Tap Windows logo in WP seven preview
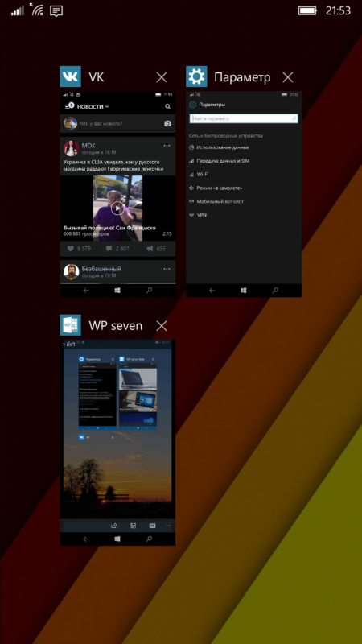This screenshot has width=362, height=644. 117,539
